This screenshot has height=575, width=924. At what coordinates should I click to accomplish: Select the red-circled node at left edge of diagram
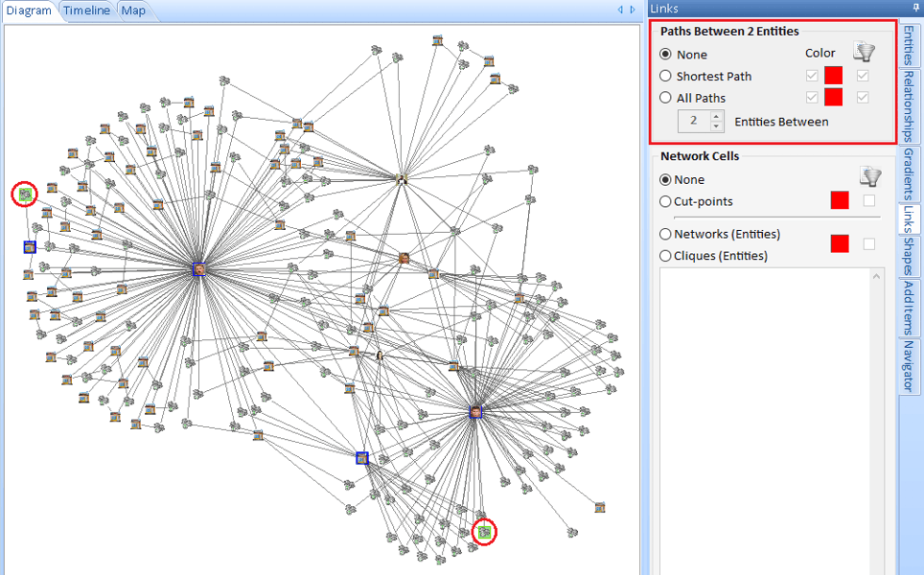(26, 195)
